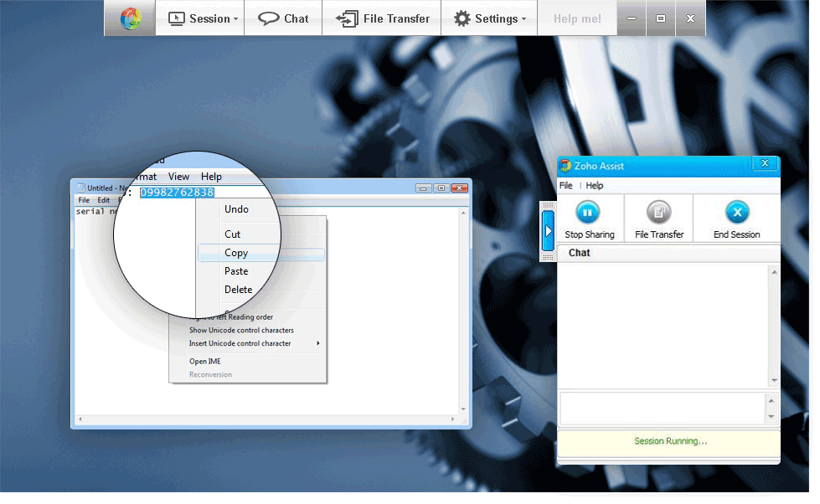Viewport: 820px width, 504px height.
Task: Click the File Transfer arrows icon in top toolbar
Action: (346, 18)
